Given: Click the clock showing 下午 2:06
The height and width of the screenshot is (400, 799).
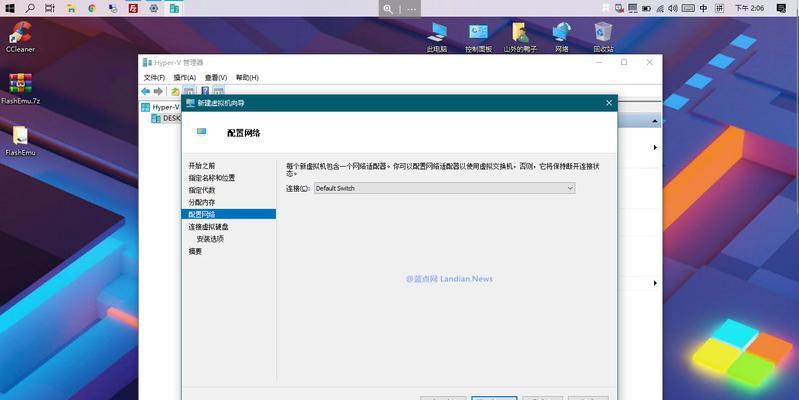Looking at the screenshot, I should coord(749,8).
